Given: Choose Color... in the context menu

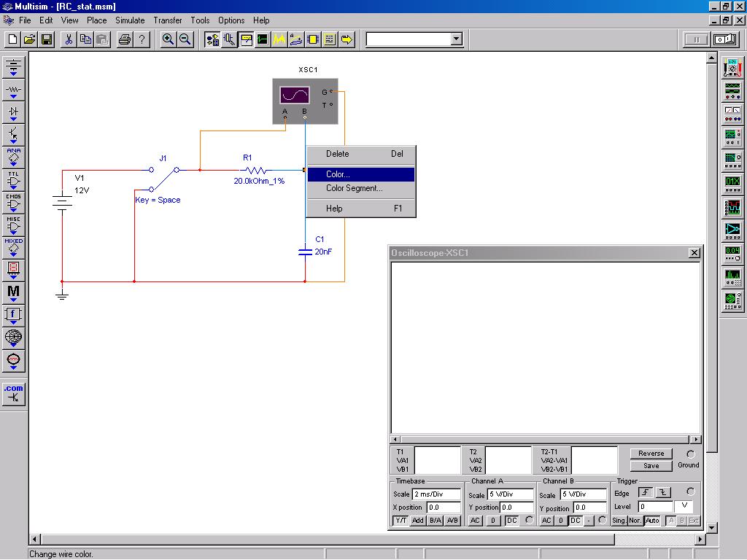Looking at the screenshot, I should pyautogui.click(x=360, y=174).
